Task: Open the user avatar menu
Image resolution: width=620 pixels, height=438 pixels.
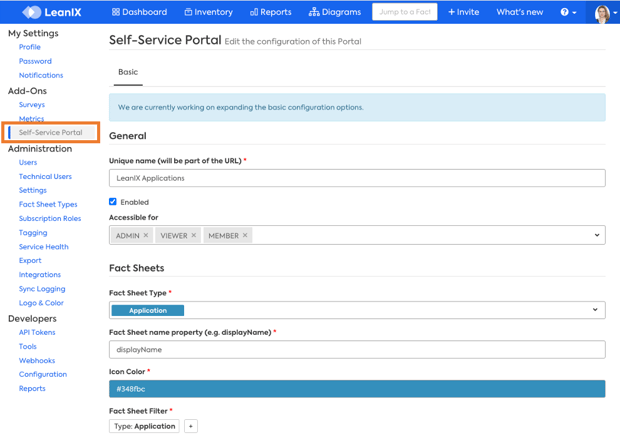Action: pyautogui.click(x=605, y=13)
